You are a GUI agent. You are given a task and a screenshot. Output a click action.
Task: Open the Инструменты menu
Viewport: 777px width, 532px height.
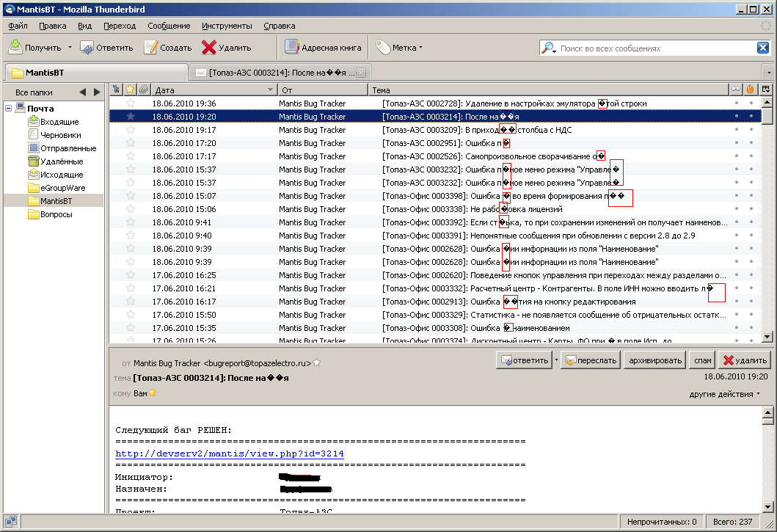[x=227, y=26]
